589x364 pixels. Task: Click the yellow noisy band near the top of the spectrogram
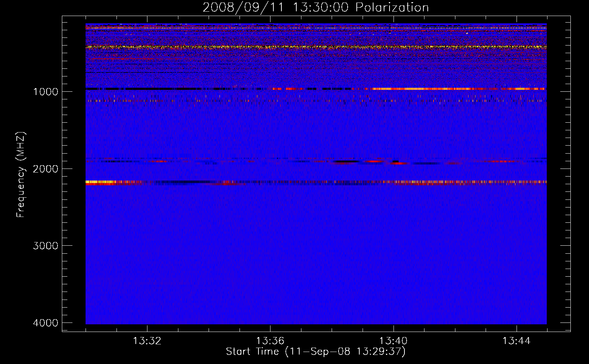point(316,47)
